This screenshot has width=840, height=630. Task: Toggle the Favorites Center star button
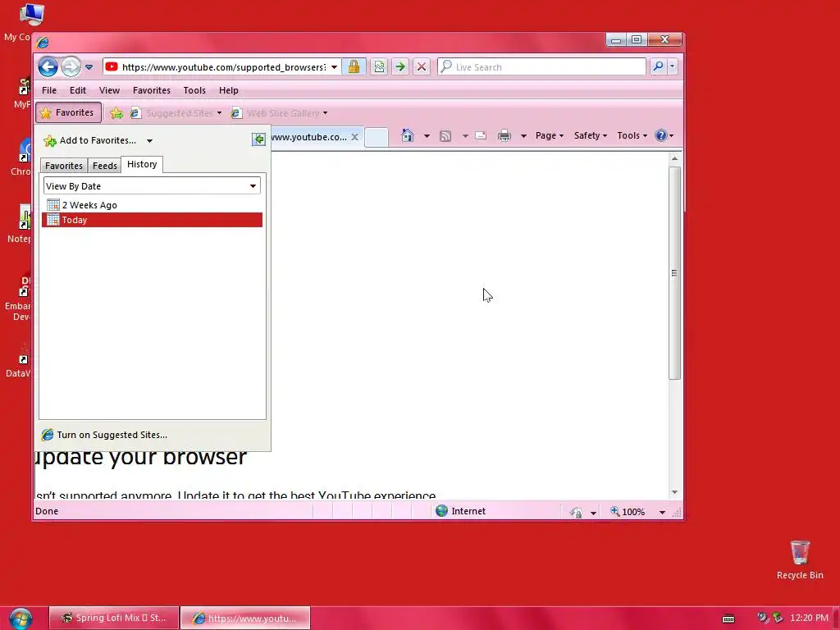point(68,112)
